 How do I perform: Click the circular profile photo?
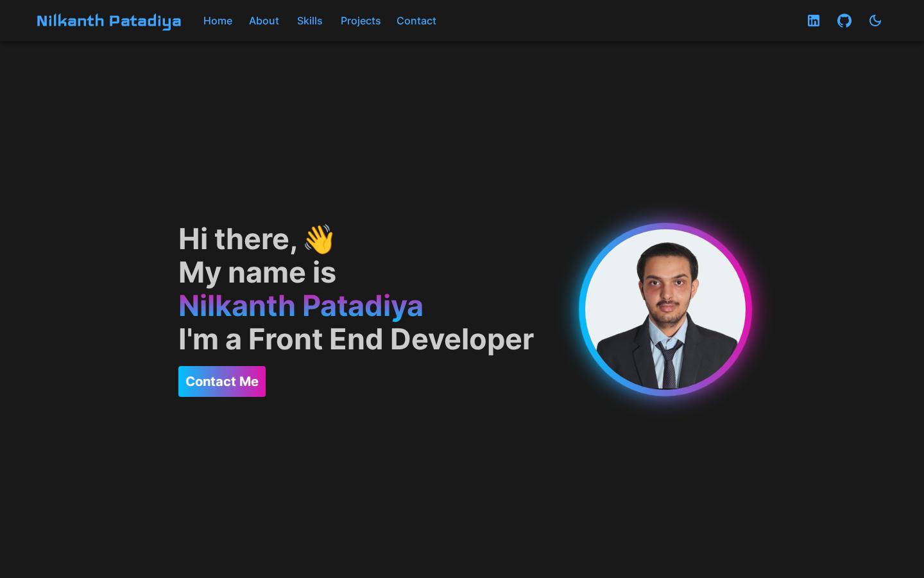[665, 310]
